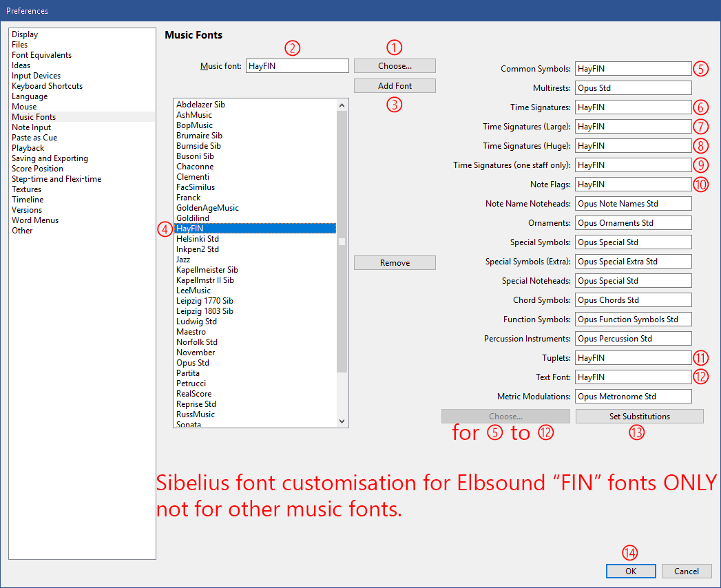Click the Add Font button

395,86
